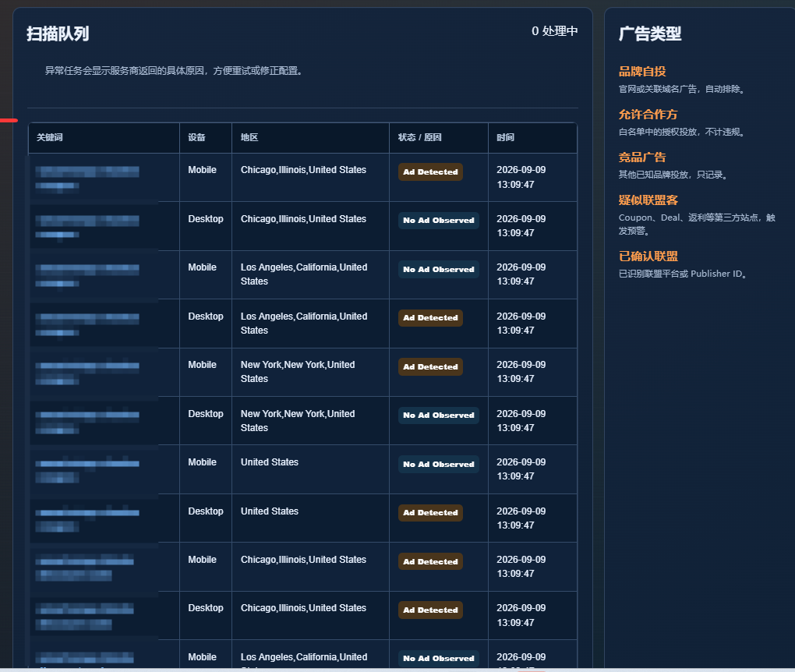This screenshot has height=672, width=795.
Task: Select the 扫描队列 panel heading
Action: point(58,34)
